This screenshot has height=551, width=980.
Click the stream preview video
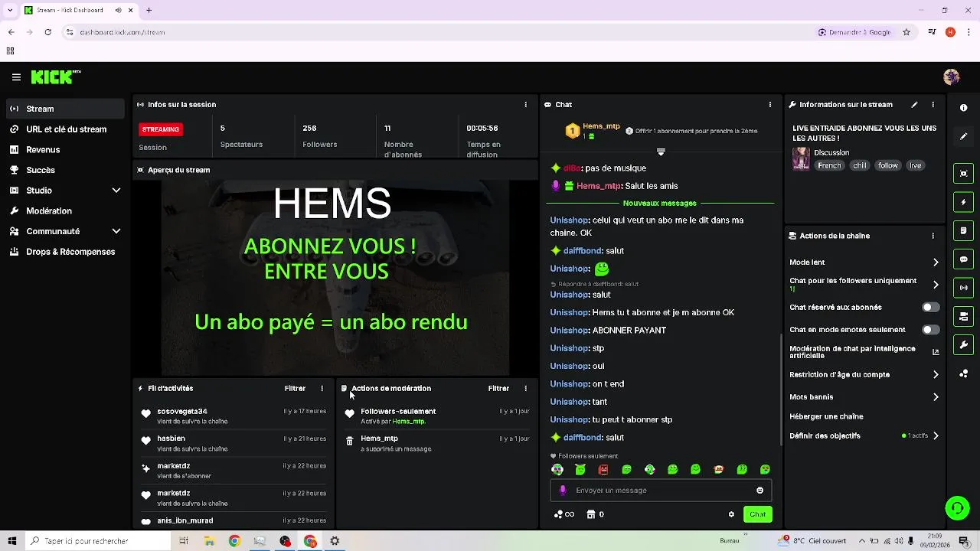[335, 278]
